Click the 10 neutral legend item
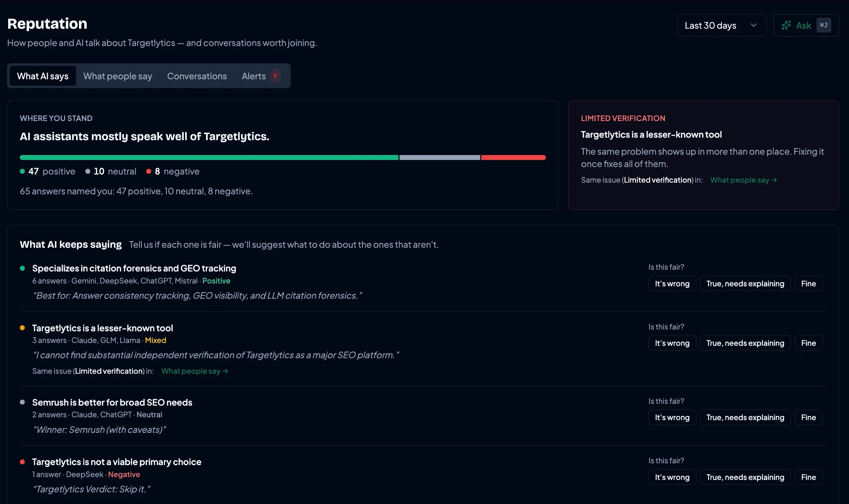The width and height of the screenshot is (849, 504). click(111, 171)
